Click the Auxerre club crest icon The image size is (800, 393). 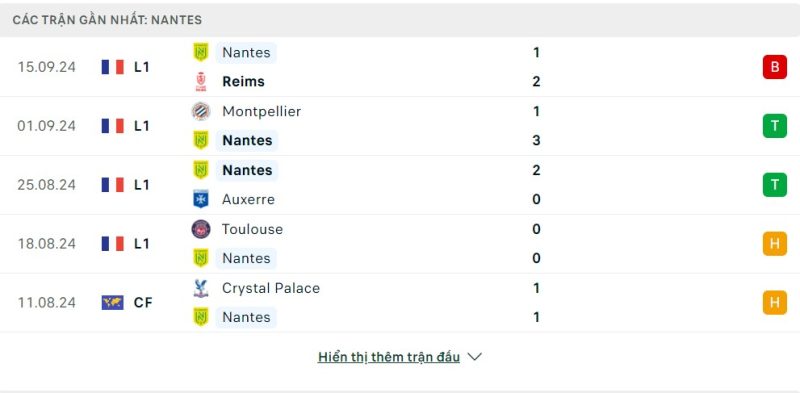tap(201, 199)
